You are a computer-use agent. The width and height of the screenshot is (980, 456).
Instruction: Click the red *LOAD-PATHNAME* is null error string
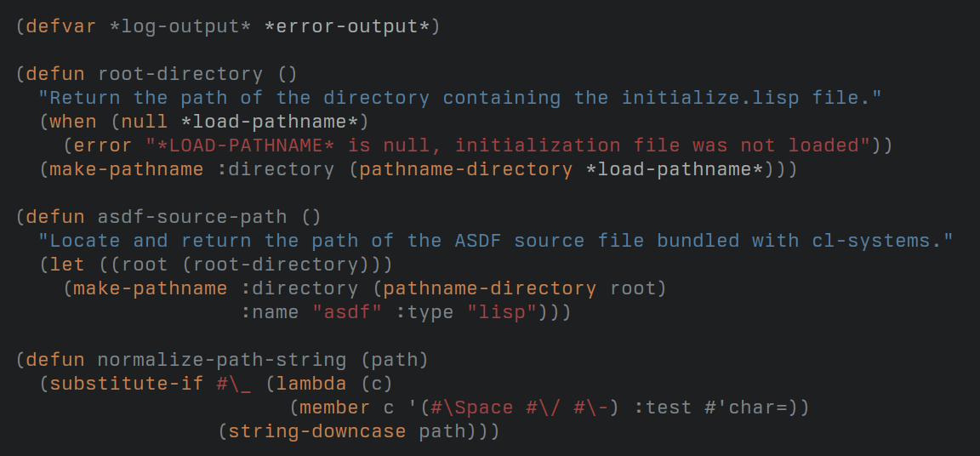508,145
